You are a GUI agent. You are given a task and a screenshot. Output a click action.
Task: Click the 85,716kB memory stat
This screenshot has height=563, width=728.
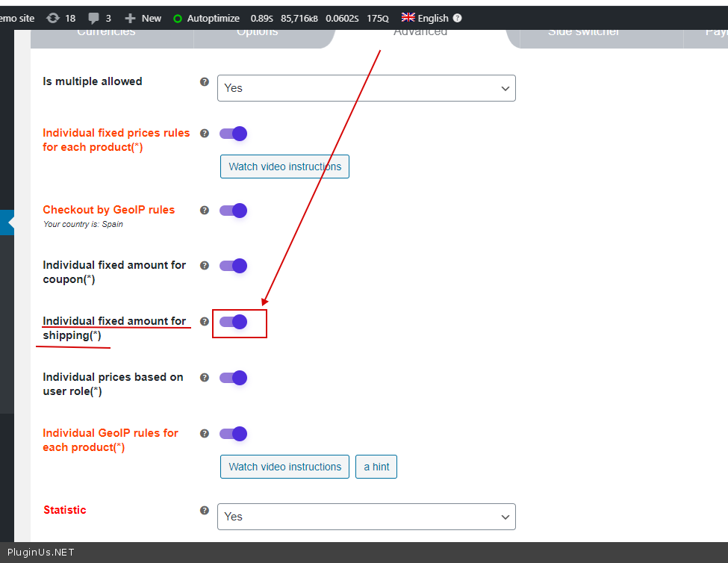click(299, 19)
